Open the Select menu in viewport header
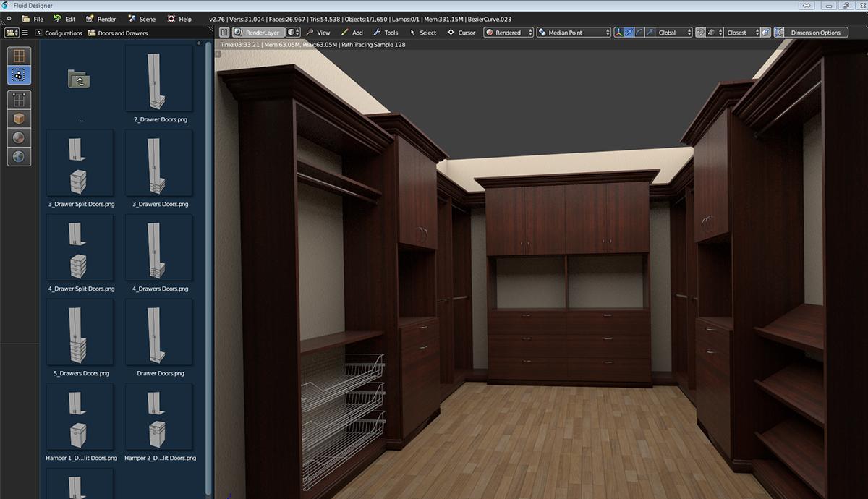The height and width of the screenshot is (499, 868). [422, 33]
